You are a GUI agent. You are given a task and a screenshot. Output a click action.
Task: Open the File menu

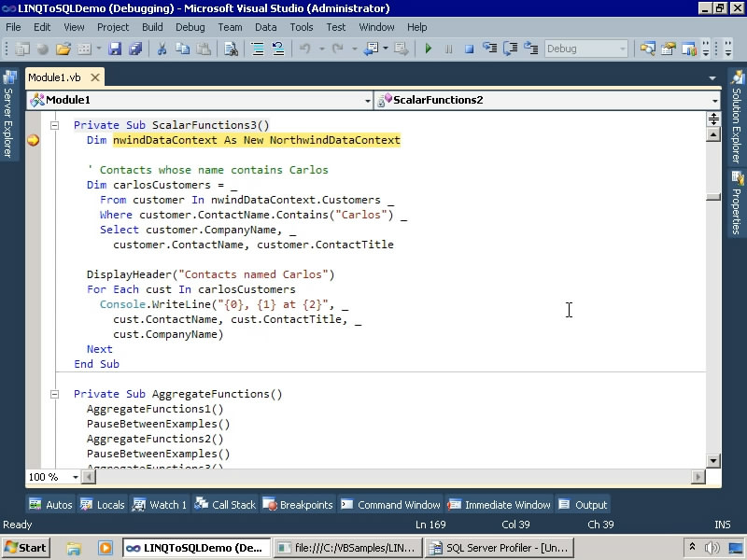coord(13,27)
